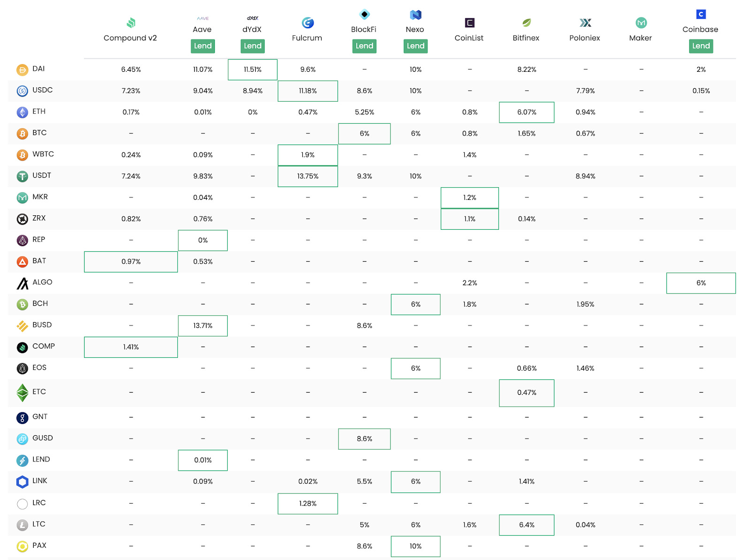Select the Poloniex column header text
Screen dimensions: 751x560
[x=584, y=38]
